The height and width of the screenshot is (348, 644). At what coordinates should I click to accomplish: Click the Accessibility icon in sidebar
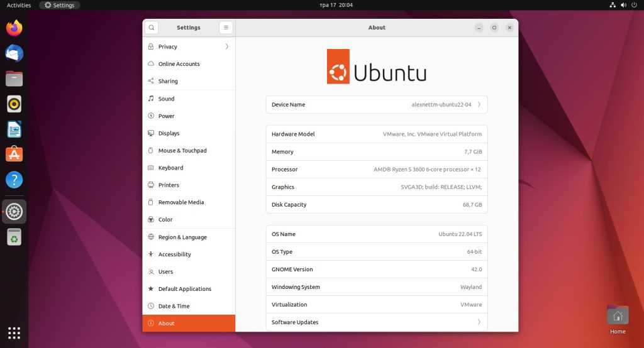click(x=151, y=254)
